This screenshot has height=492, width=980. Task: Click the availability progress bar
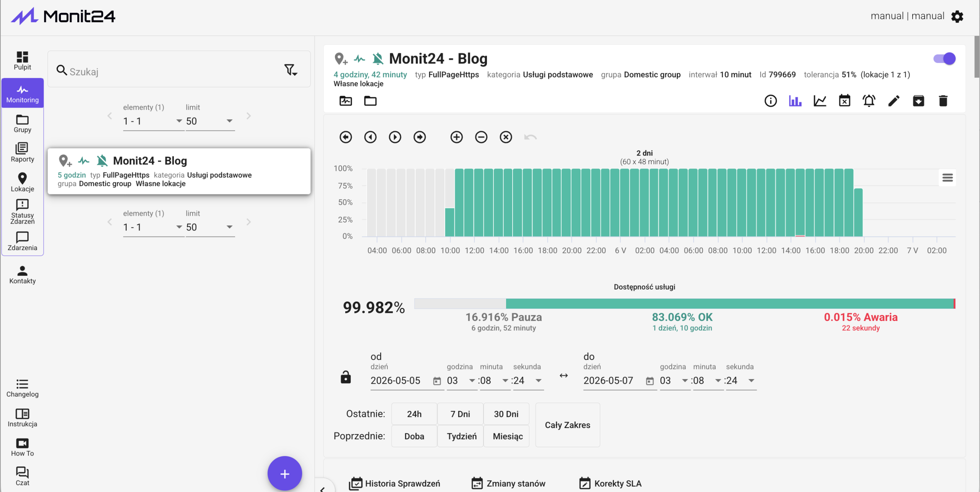(x=685, y=304)
